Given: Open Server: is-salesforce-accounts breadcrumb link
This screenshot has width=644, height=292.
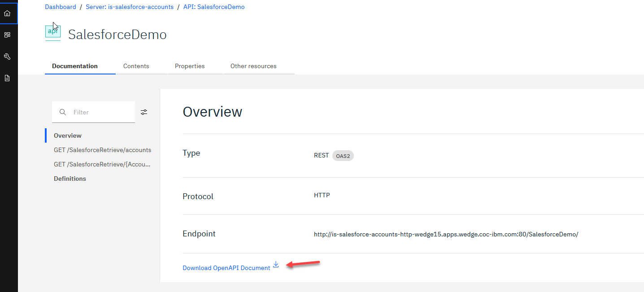Looking at the screenshot, I should 130,7.
